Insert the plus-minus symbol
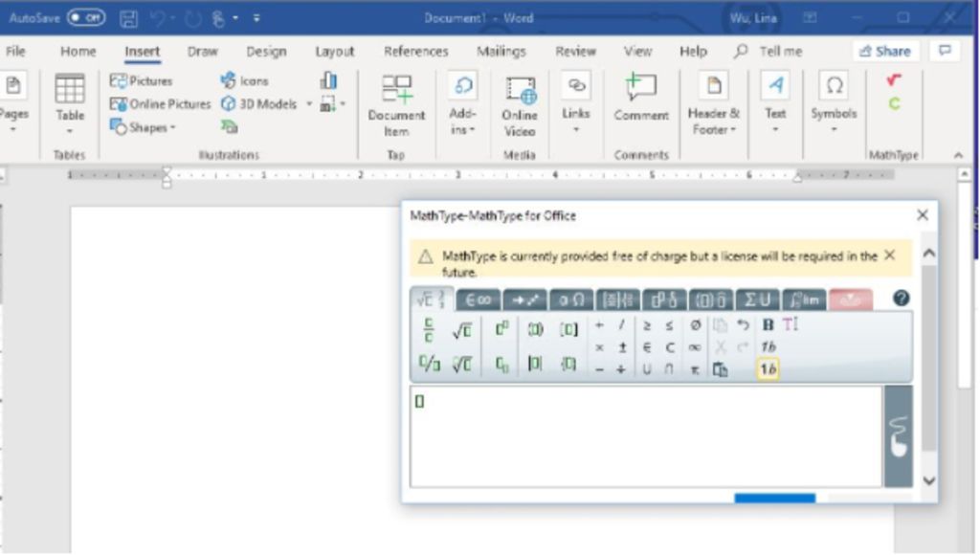Screen dimensions: 980x555 pos(622,347)
